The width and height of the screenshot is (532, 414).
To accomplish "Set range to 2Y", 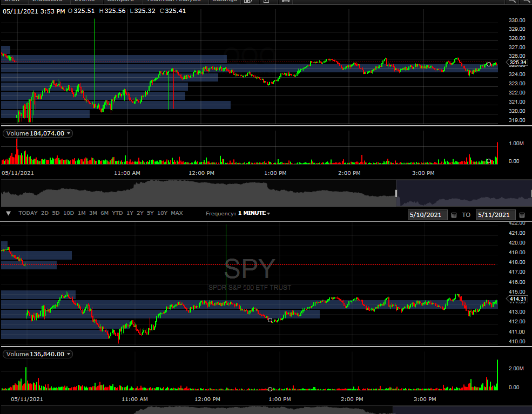I will click(x=140, y=213).
